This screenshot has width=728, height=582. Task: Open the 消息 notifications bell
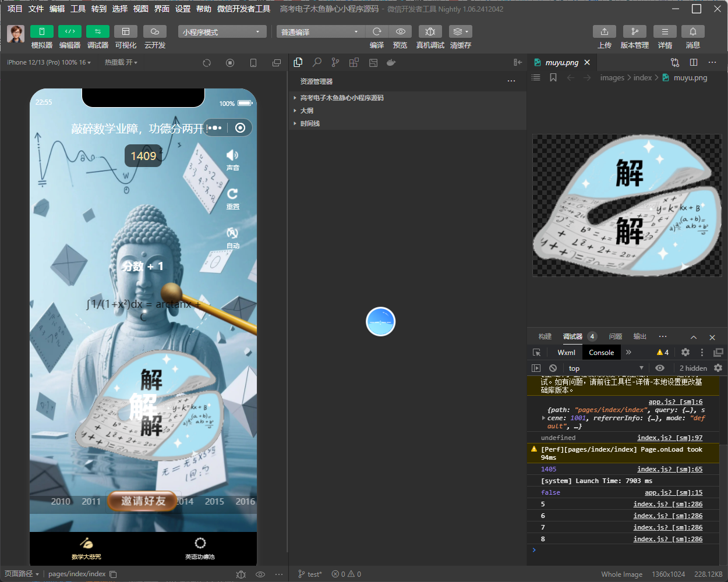693,31
